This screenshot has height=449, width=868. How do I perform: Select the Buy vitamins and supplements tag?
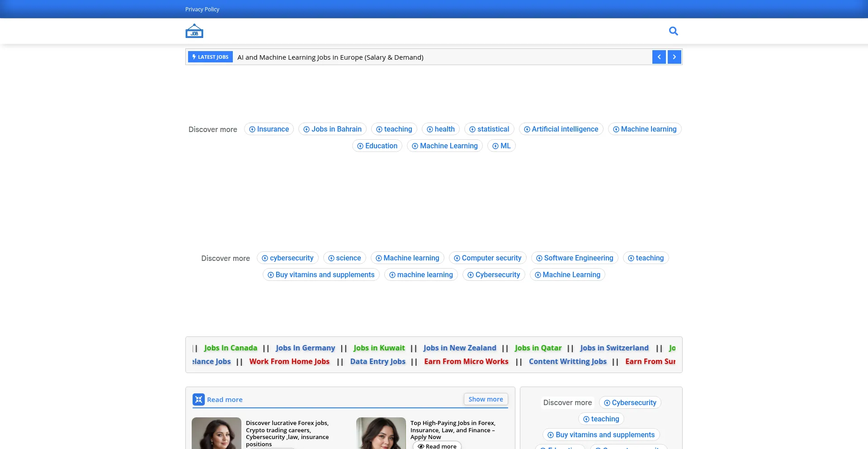click(x=321, y=274)
